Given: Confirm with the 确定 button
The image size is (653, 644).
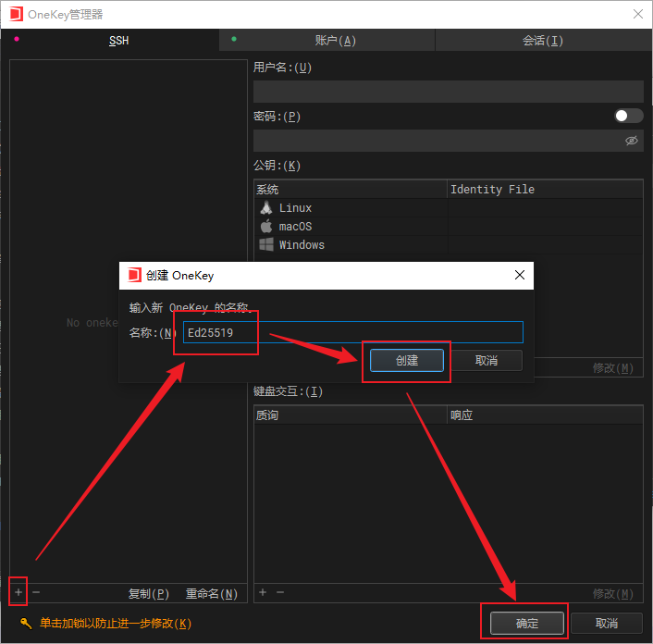Looking at the screenshot, I should tap(526, 623).
